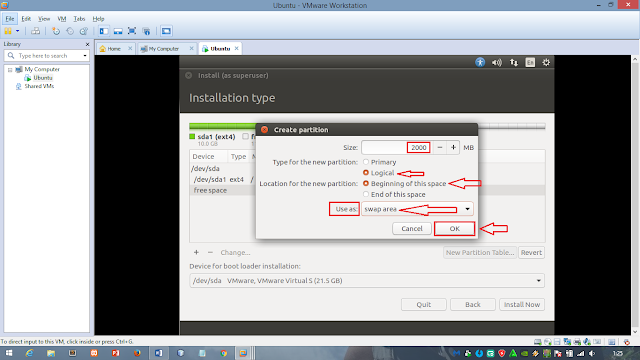640x360 pixels.
Task: Close the Install (as superuser) window
Action: 189,76
